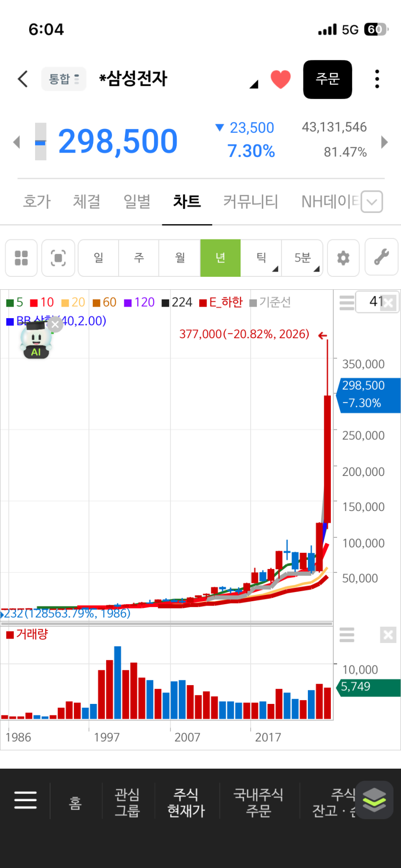Dismiss the AI assistant with its X
The height and width of the screenshot is (868, 401).
(55, 324)
